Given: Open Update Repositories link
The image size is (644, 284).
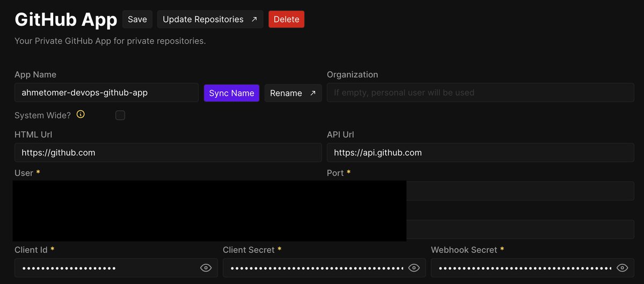Looking at the screenshot, I should click(x=210, y=19).
